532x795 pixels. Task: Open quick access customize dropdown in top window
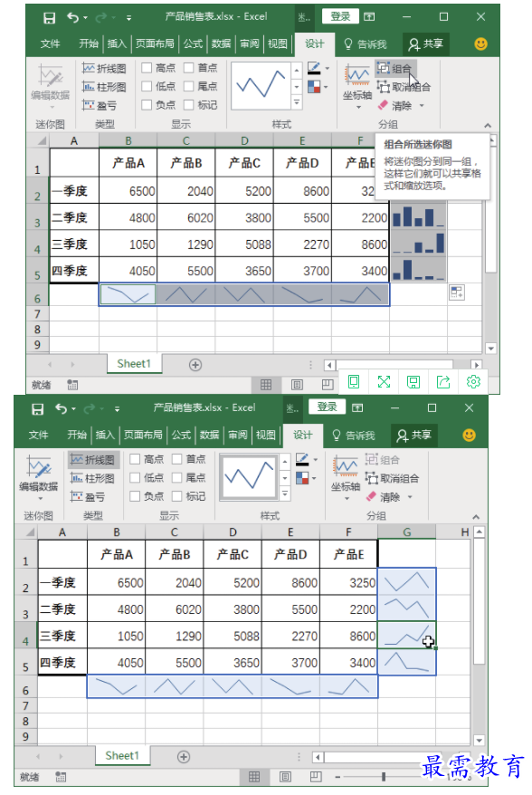click(x=128, y=18)
